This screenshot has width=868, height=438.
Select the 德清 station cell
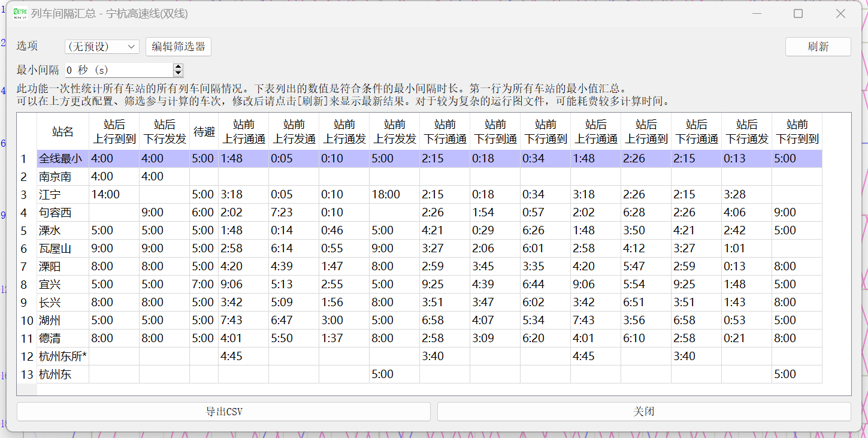point(63,339)
